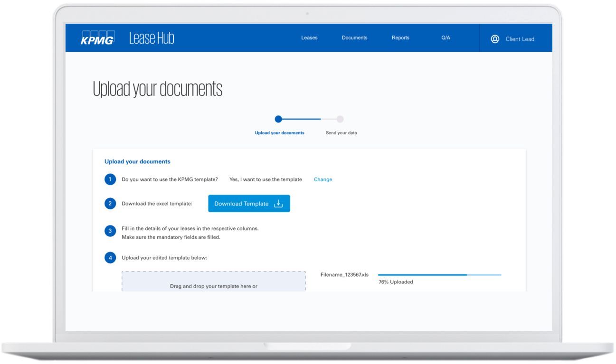616x364 pixels.
Task: Click the step 1 numbered circle
Action: (110, 179)
